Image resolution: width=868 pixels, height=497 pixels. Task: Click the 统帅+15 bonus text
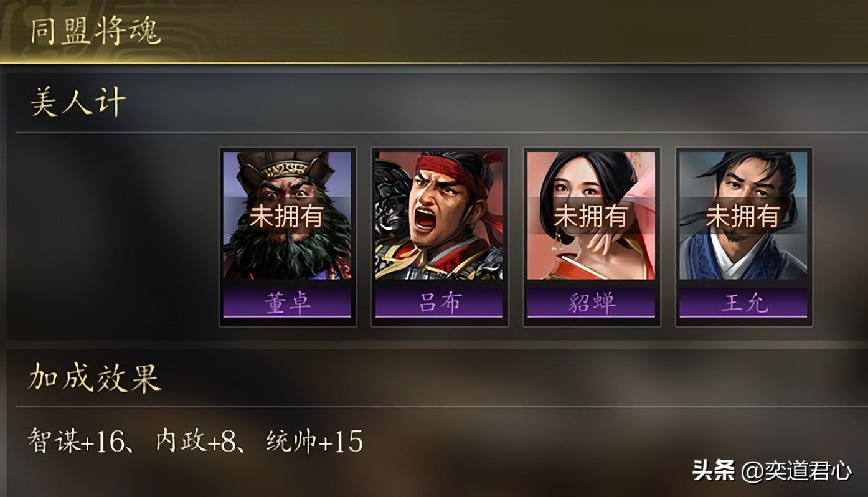pos(314,442)
